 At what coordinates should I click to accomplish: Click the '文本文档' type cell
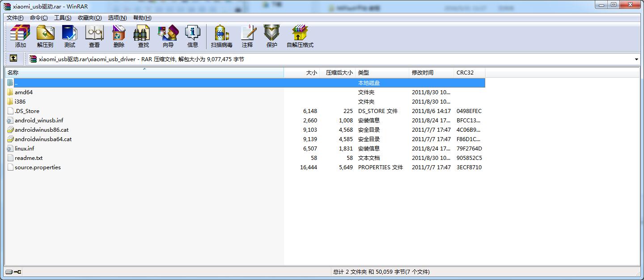pos(369,158)
